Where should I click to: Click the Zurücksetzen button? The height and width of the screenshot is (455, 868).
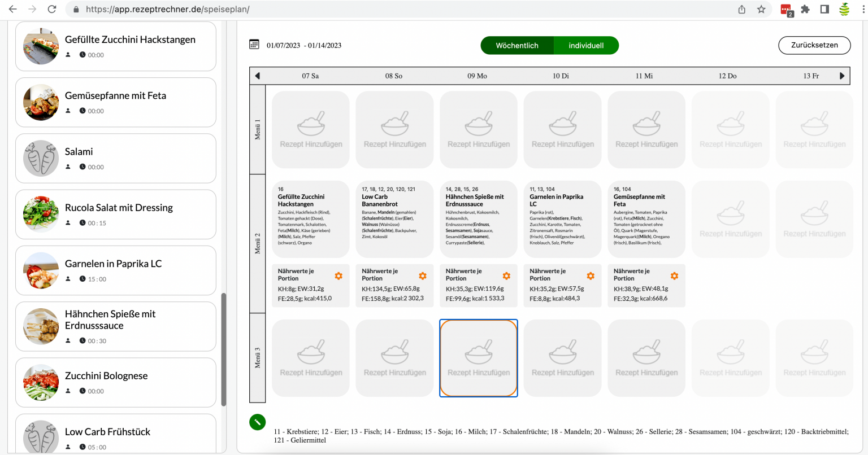tap(814, 45)
